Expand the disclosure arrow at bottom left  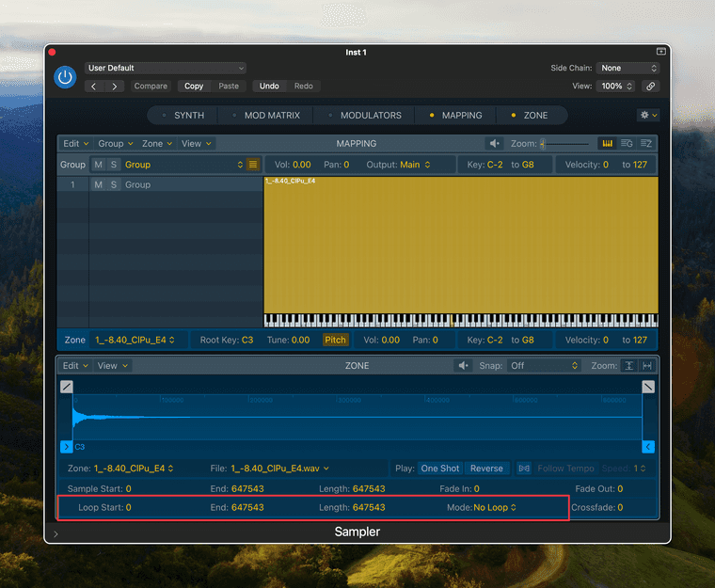pos(56,533)
